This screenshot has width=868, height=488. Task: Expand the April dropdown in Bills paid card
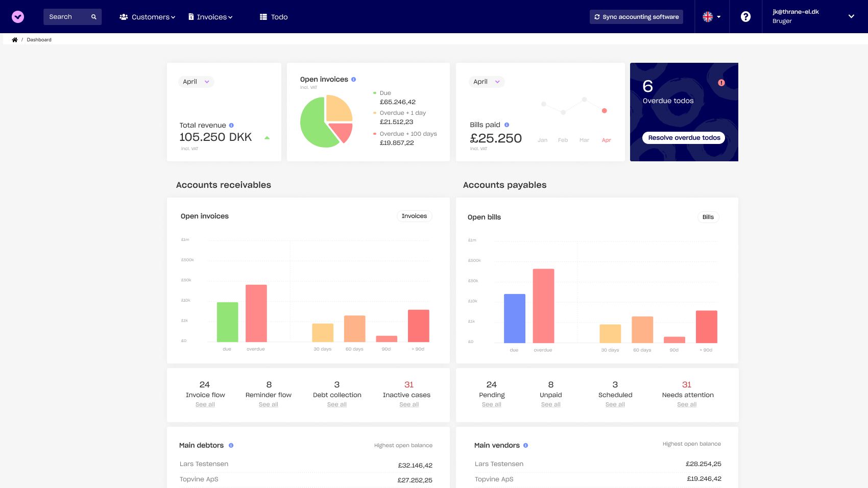486,82
